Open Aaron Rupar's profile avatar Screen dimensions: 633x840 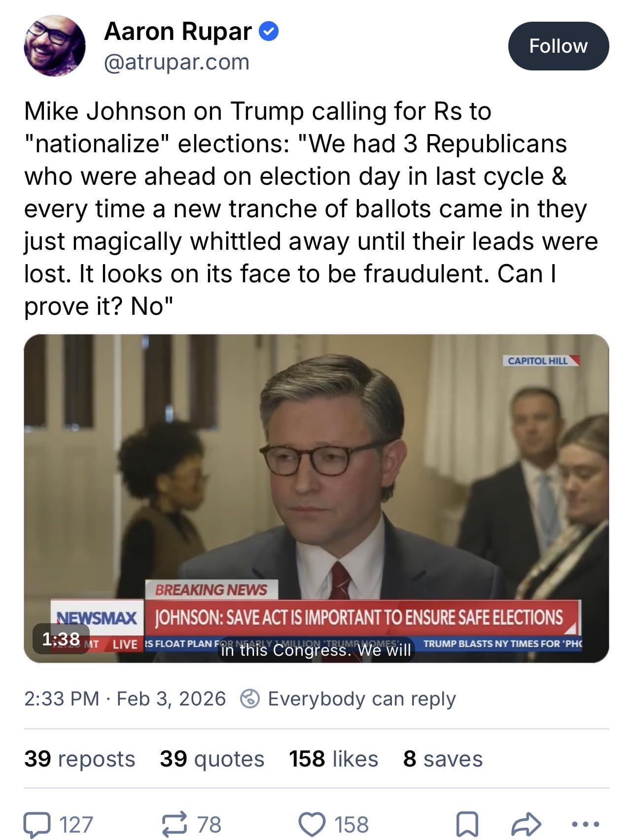54,46
